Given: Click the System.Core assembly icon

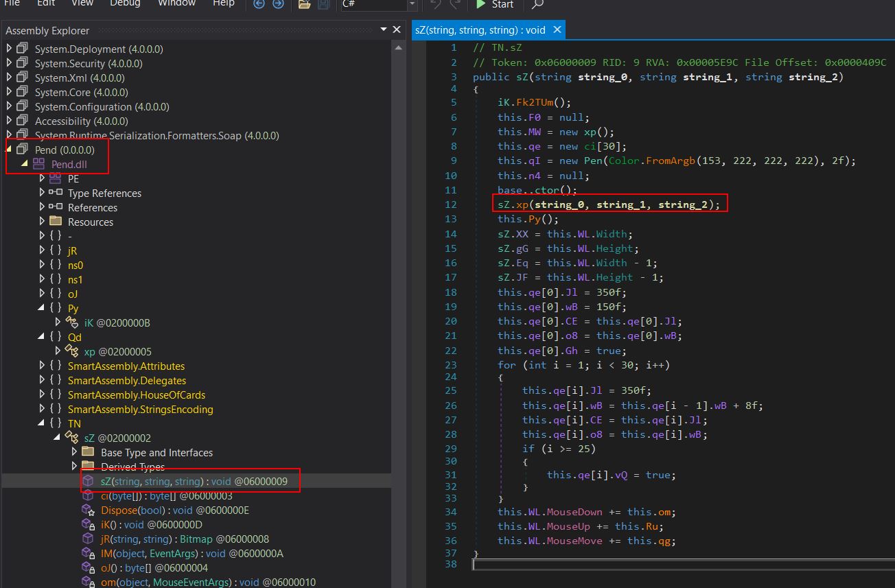Looking at the screenshot, I should (23, 92).
